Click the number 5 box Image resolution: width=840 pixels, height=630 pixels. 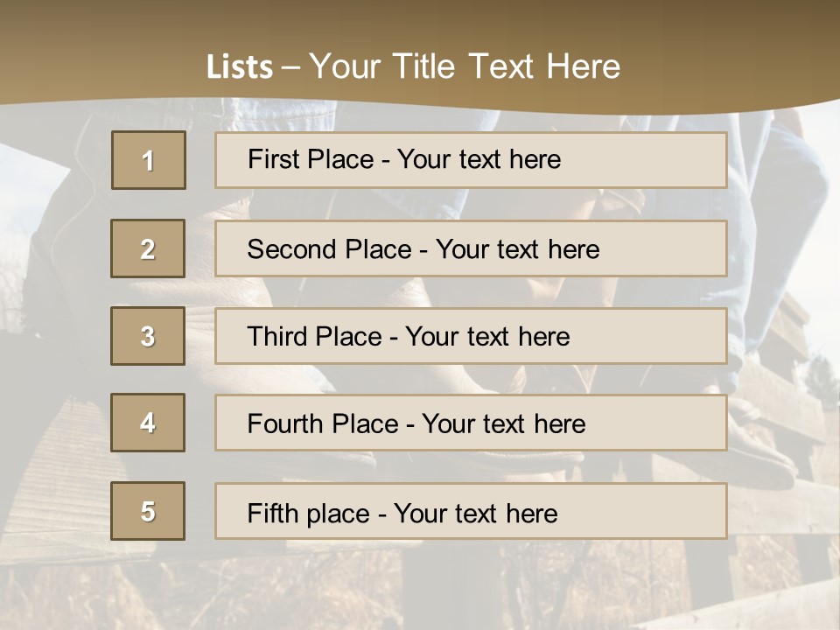tap(148, 511)
